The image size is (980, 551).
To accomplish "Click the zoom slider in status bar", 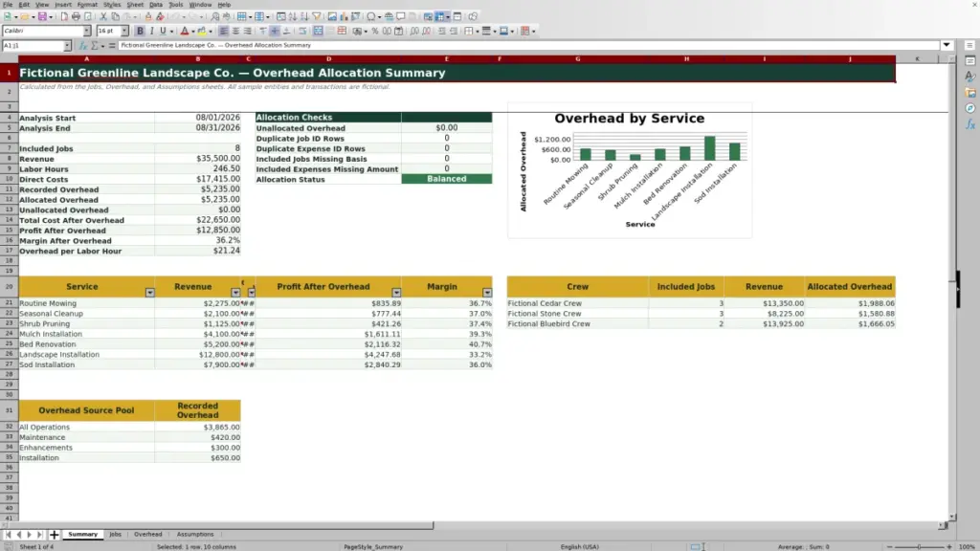I will click(x=919, y=546).
